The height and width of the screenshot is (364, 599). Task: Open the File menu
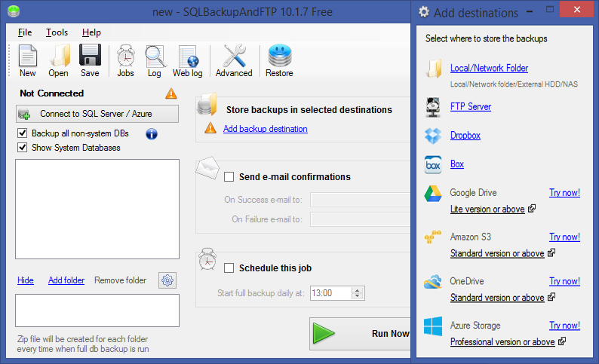(25, 32)
